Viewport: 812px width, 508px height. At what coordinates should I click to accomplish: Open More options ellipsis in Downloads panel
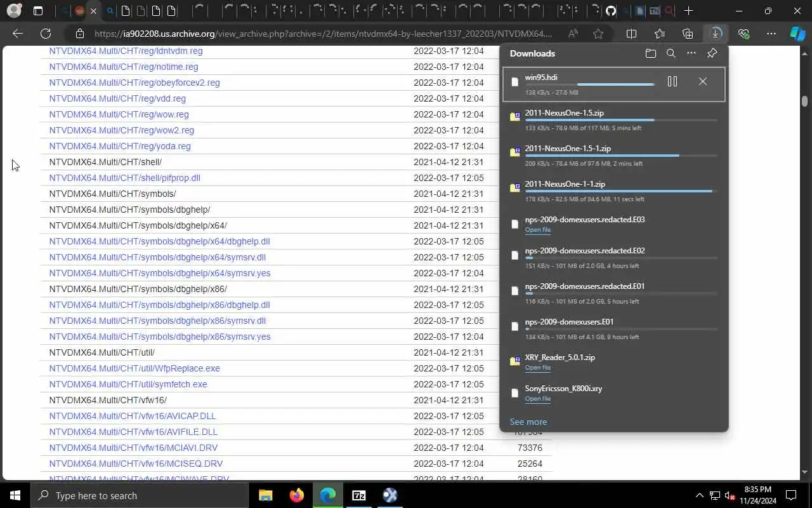point(691,53)
